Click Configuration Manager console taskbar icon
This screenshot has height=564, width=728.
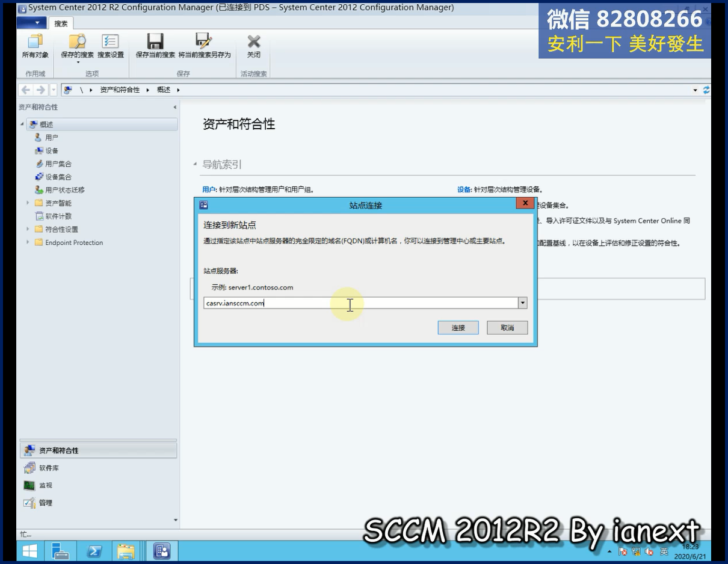click(x=161, y=551)
